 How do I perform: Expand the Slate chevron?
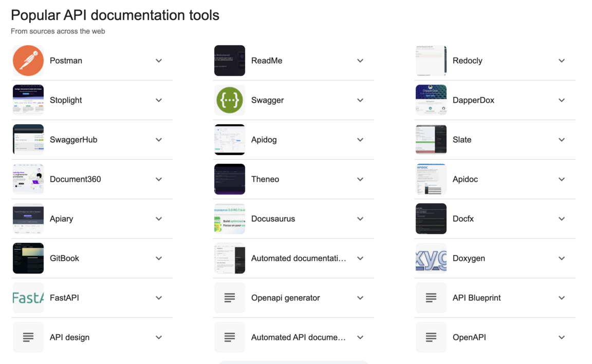562,140
